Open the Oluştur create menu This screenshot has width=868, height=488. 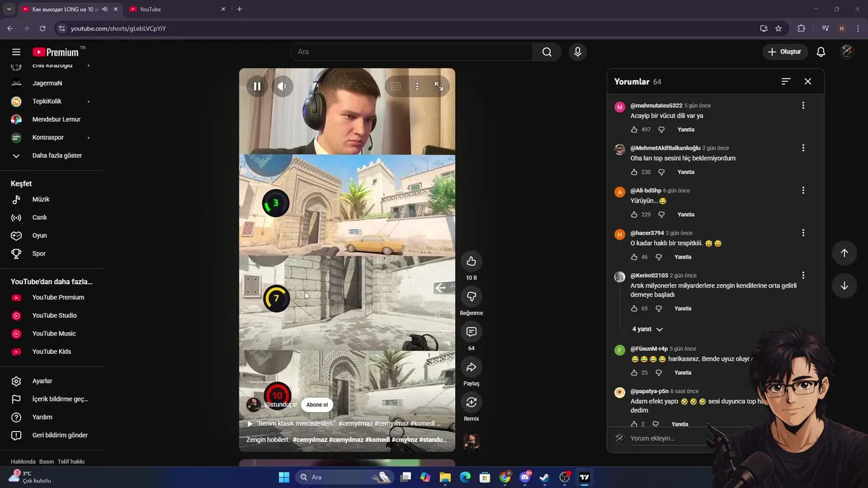tap(785, 52)
